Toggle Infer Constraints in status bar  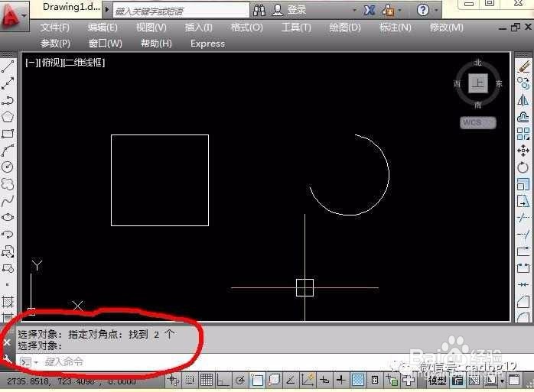point(173,380)
